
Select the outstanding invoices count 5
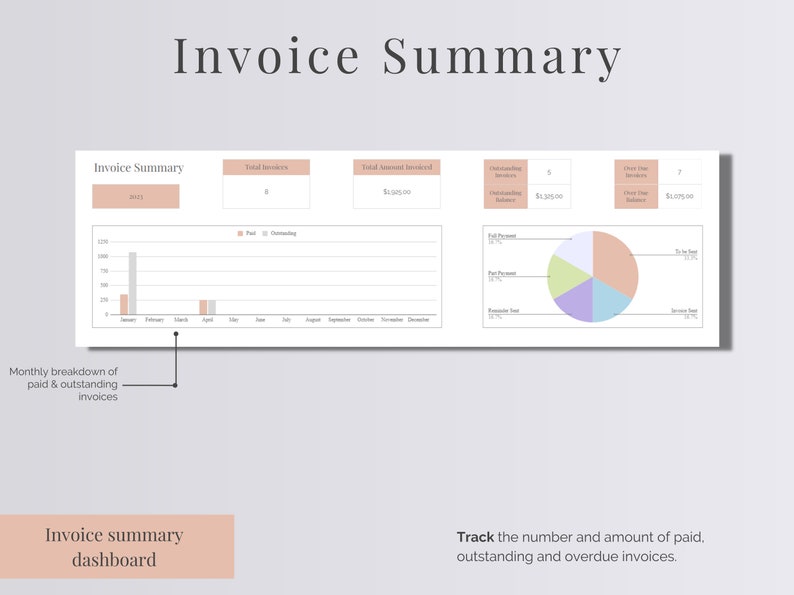click(x=549, y=172)
